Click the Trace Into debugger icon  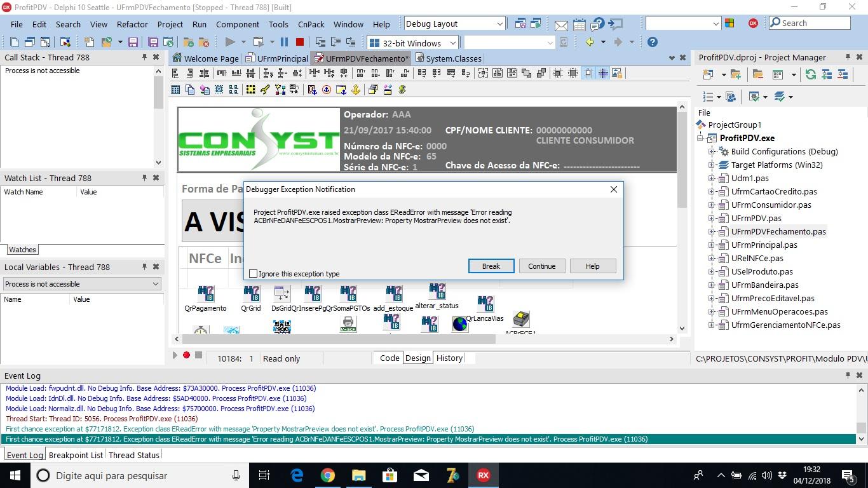320,42
